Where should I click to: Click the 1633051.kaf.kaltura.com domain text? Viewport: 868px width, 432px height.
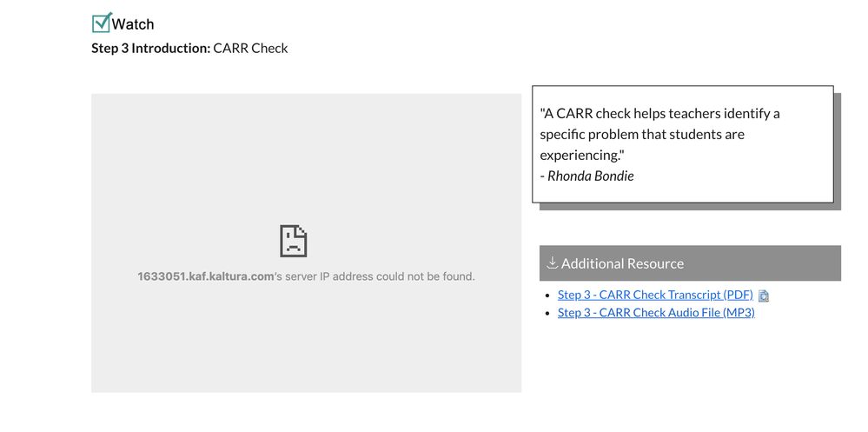[205, 276]
